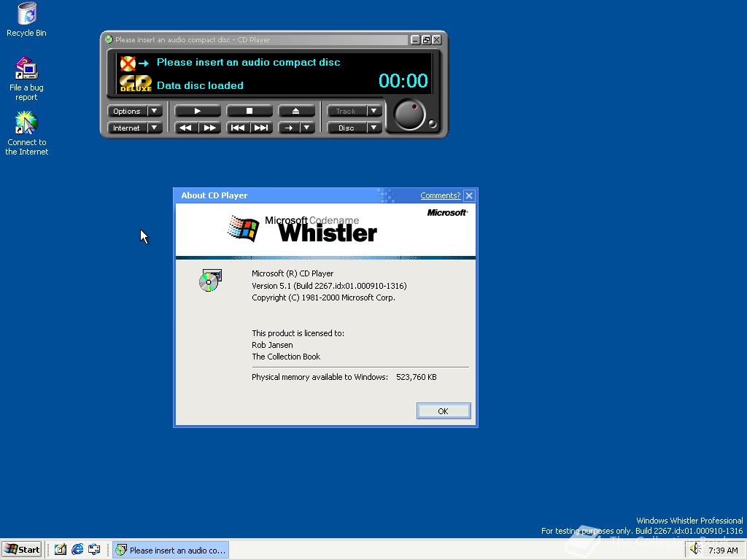This screenshot has width=747, height=560.
Task: Select CD Player taskbar button
Action: coord(171,550)
